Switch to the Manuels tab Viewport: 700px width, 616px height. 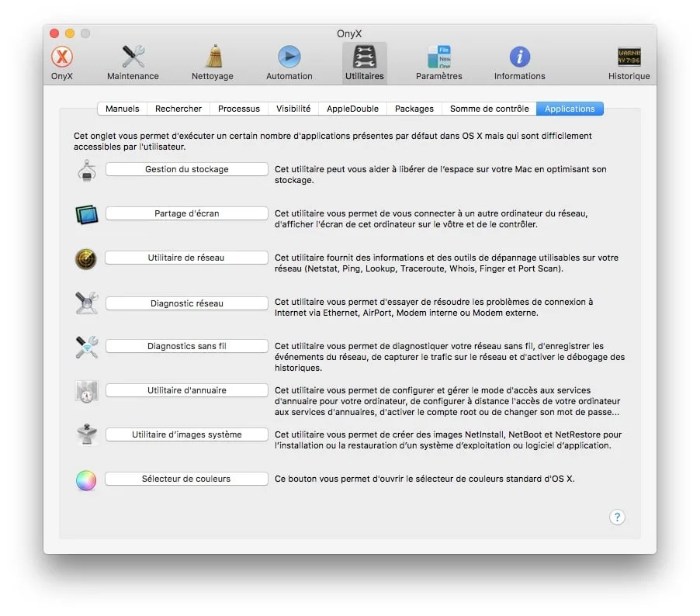click(x=123, y=109)
